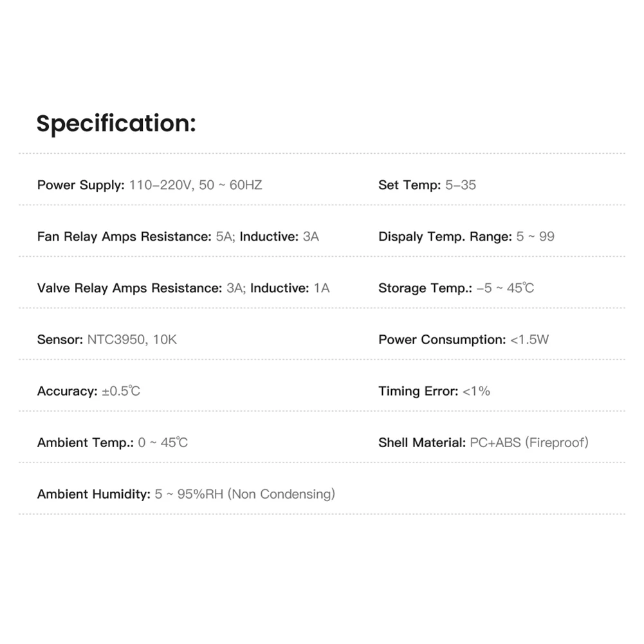The image size is (644, 644).
Task: Click the Power Supply label
Action: tap(80, 185)
